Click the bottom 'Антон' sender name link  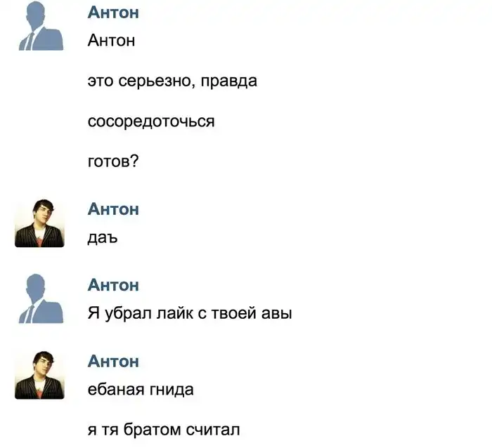[113, 361]
